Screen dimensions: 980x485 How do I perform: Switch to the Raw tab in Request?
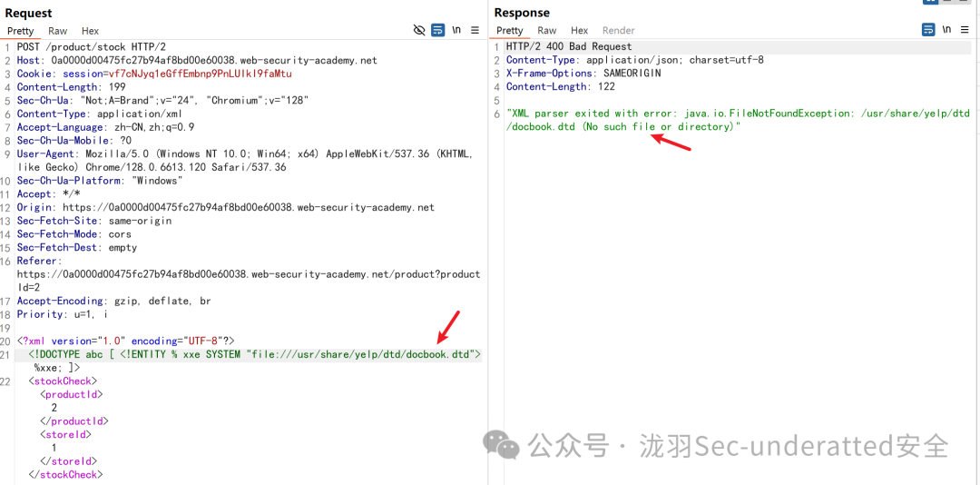click(x=58, y=31)
